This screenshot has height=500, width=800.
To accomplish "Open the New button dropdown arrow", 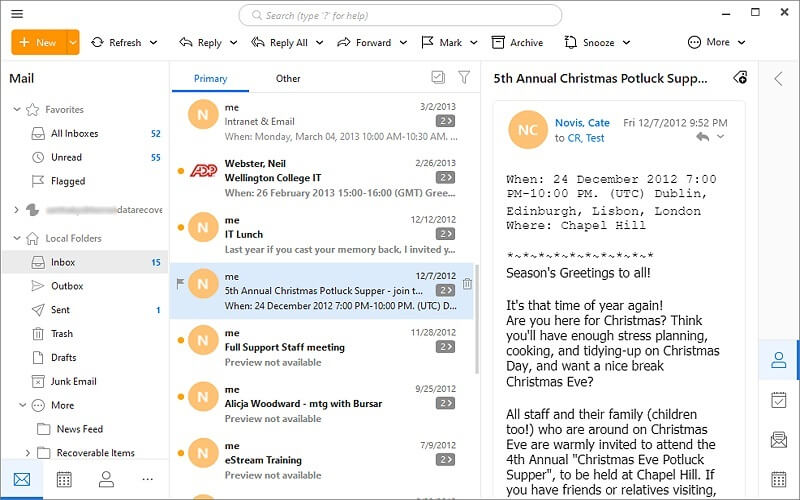I will click(73, 42).
